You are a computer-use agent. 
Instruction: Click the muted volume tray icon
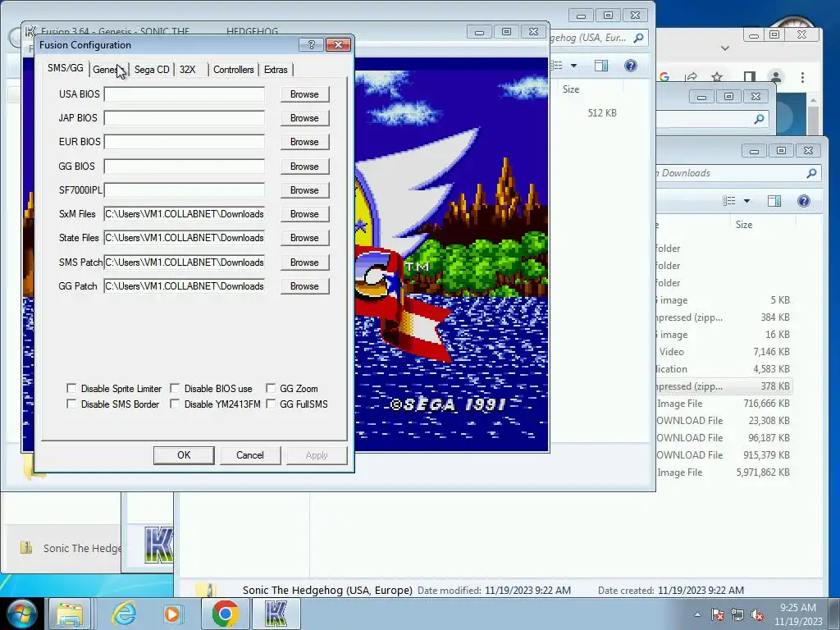pyautogui.click(x=757, y=614)
